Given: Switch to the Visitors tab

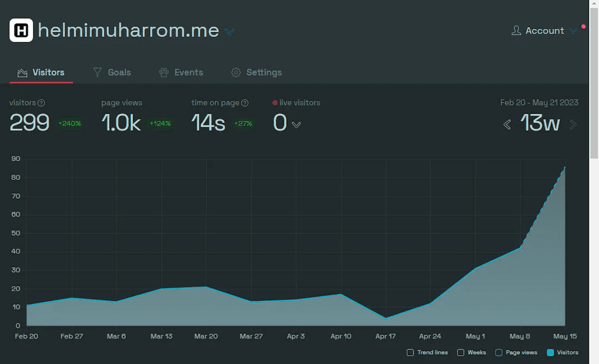Looking at the screenshot, I should (41, 73).
